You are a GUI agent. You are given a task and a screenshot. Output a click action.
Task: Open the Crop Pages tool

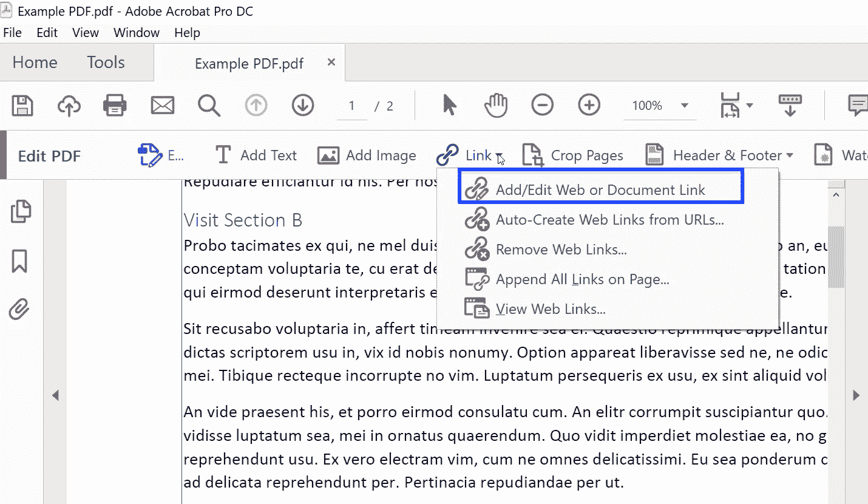point(571,155)
